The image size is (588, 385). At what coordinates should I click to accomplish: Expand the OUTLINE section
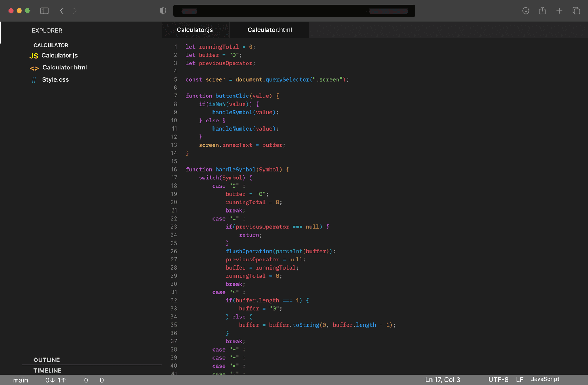(x=47, y=360)
